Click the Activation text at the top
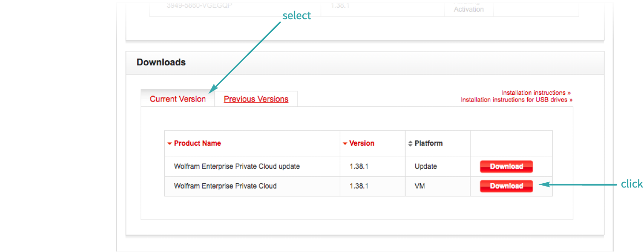Image resolution: width=644 pixels, height=252 pixels. point(468,10)
